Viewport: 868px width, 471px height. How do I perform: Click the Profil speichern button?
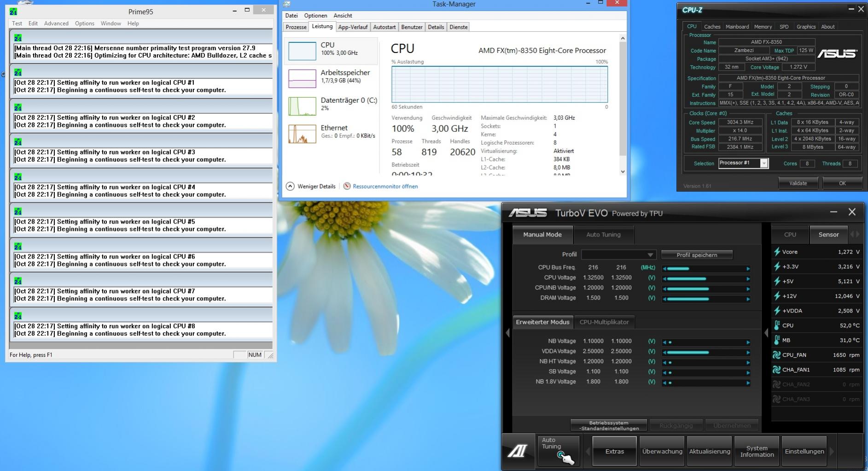click(x=697, y=255)
